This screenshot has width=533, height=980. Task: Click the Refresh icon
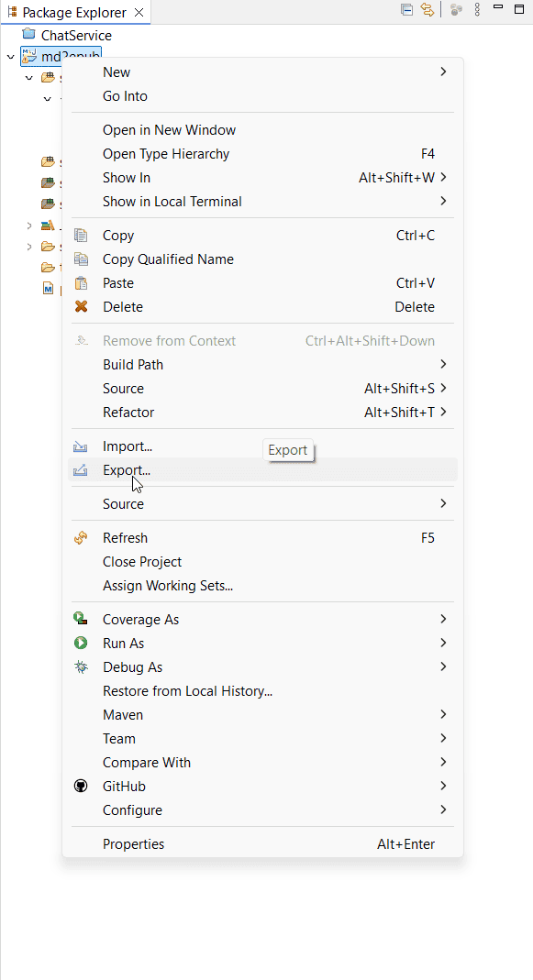coord(81,538)
